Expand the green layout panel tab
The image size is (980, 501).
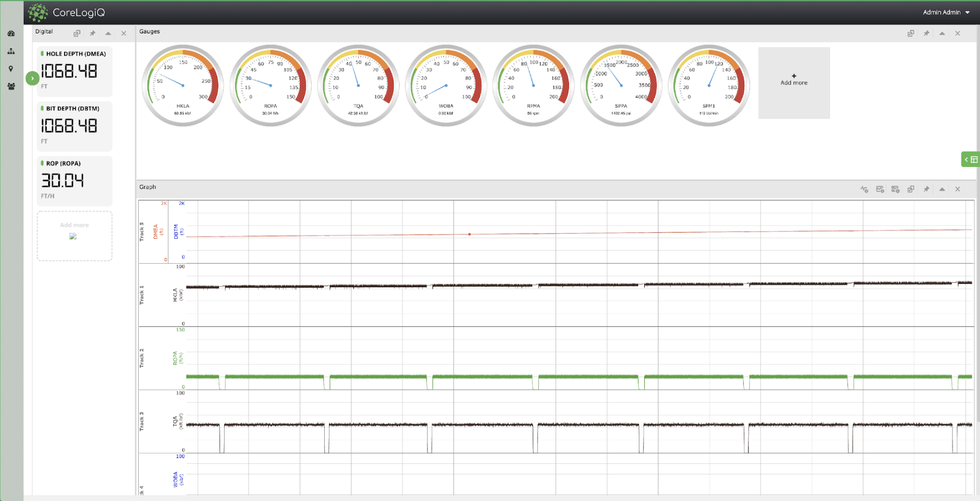point(970,159)
